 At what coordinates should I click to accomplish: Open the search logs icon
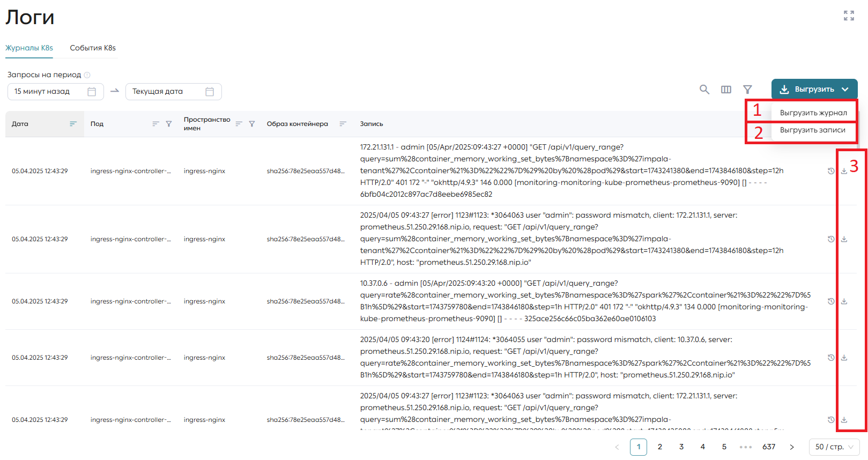point(704,90)
